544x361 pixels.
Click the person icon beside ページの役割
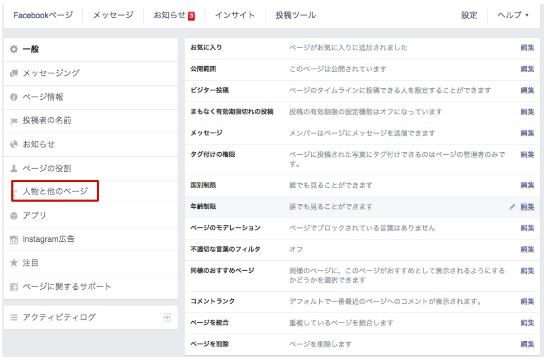pyautogui.click(x=14, y=169)
